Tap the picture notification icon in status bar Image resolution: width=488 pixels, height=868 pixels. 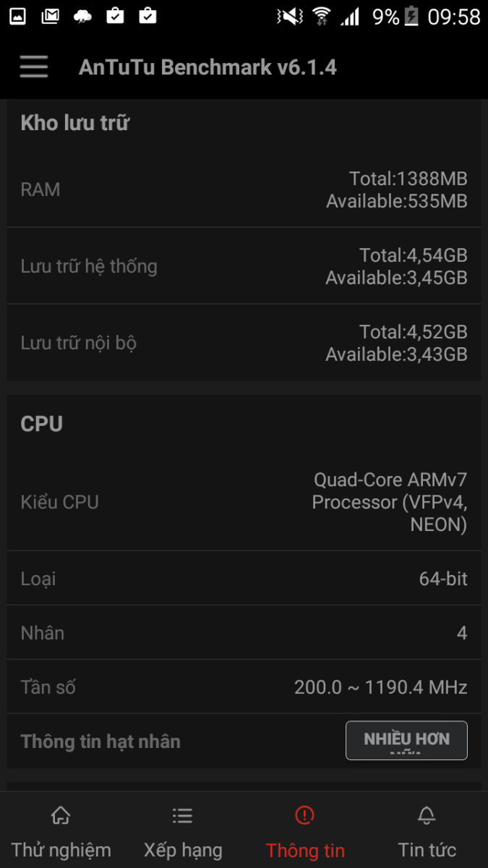18,15
